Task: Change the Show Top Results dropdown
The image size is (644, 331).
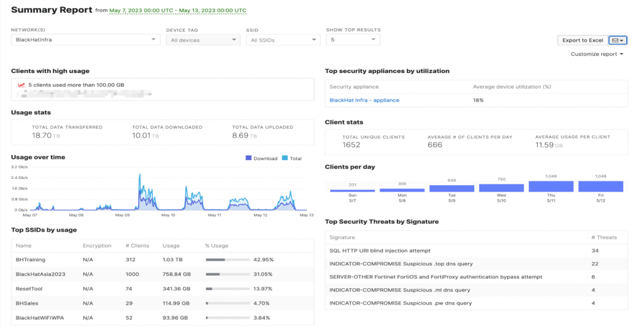Action: point(352,40)
